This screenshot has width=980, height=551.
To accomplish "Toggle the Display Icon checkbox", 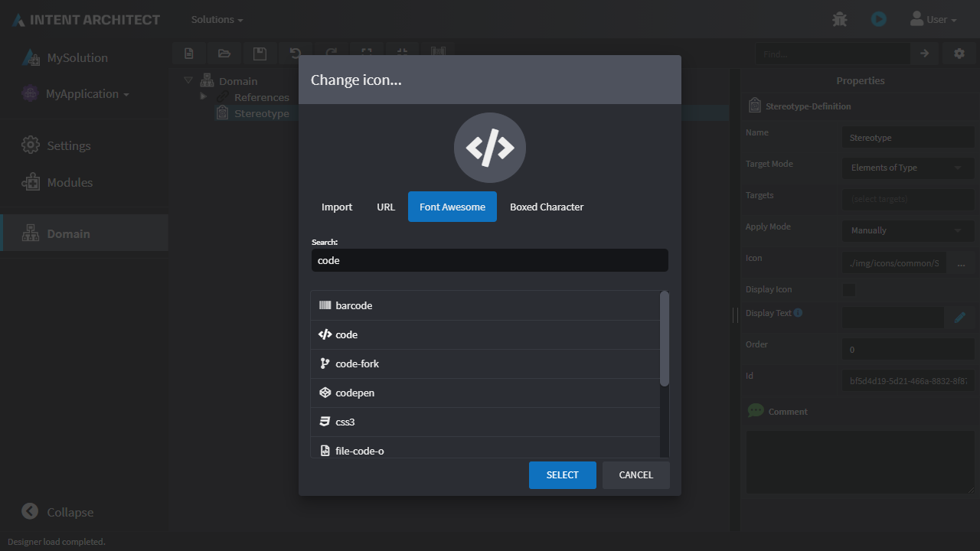I will click(849, 289).
